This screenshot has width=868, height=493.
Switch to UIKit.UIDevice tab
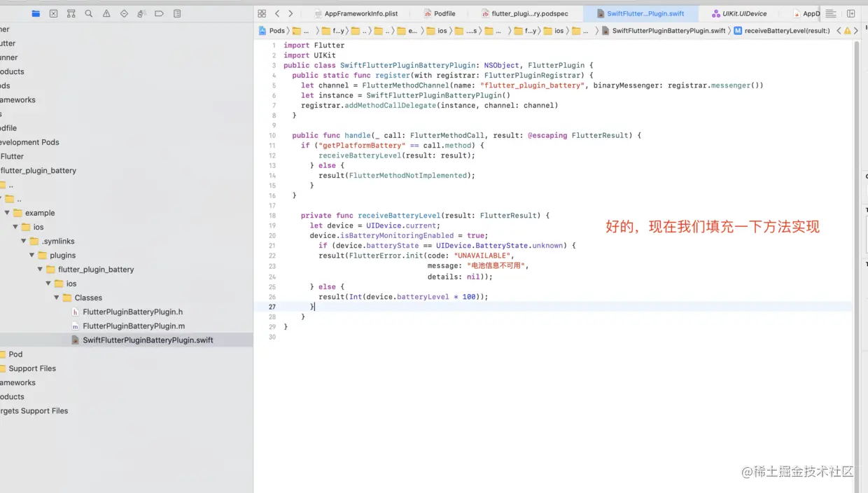click(x=739, y=13)
